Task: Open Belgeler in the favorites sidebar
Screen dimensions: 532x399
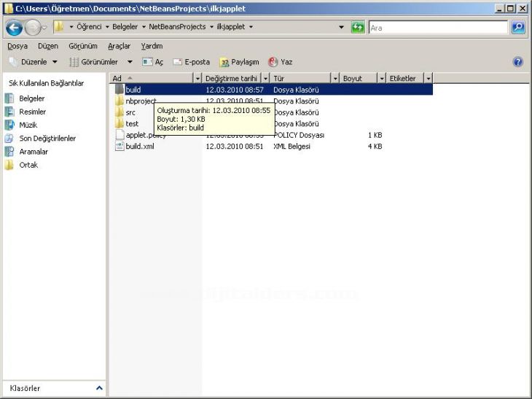Action: 25,98
